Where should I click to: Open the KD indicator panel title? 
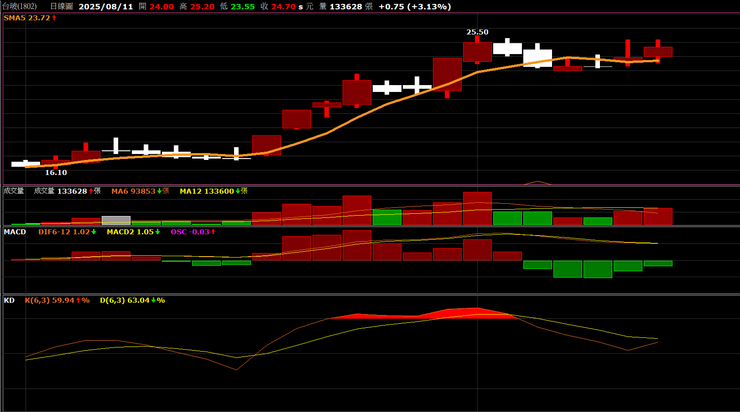pyautogui.click(x=9, y=299)
